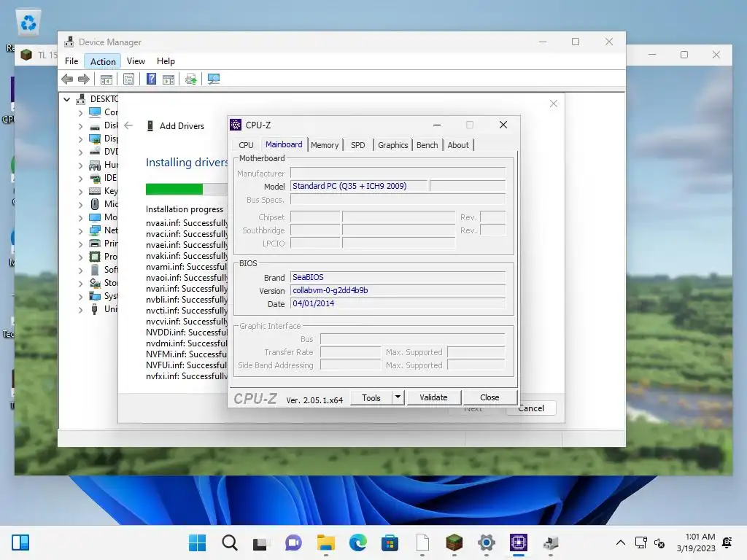This screenshot has width=747, height=560.
Task: Click Update device driver toolbar icon
Action: point(190,79)
